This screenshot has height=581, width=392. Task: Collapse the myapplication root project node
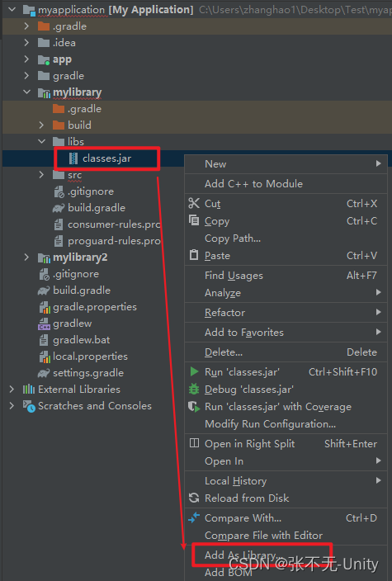point(12,9)
